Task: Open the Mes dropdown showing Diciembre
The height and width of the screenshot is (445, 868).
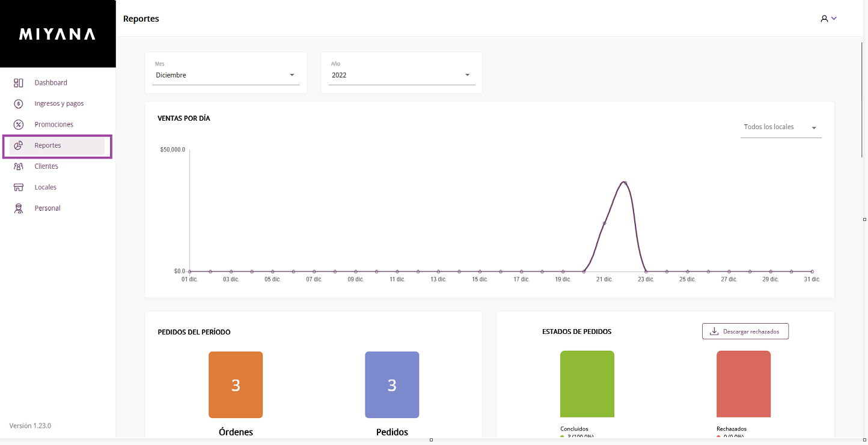Action: click(x=226, y=75)
